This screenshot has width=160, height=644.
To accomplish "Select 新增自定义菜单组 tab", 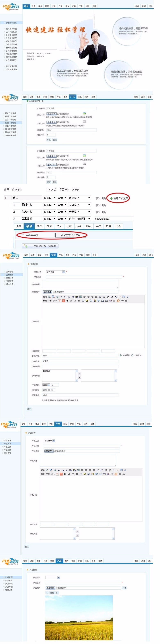I will 71,235.
